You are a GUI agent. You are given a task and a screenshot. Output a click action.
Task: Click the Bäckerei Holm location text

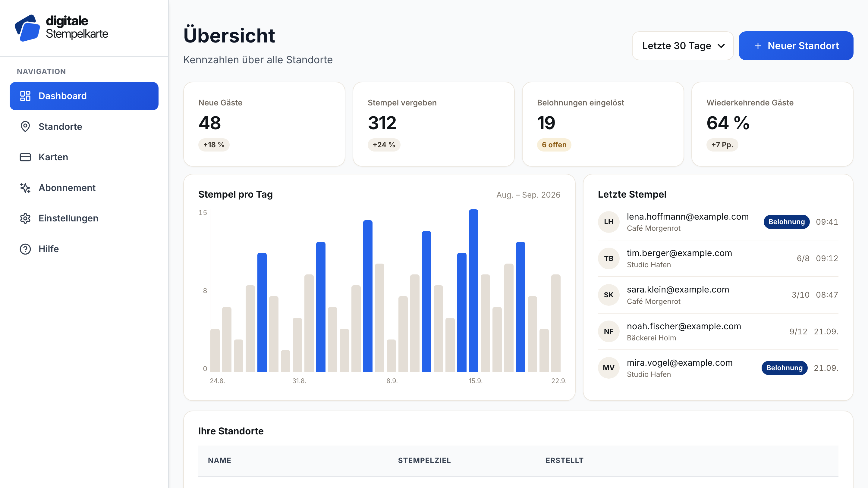point(651,338)
